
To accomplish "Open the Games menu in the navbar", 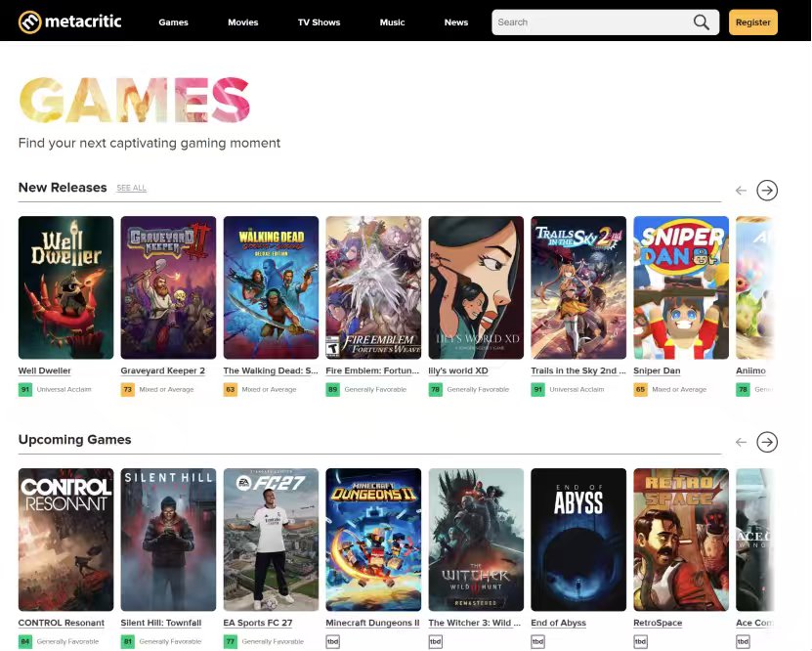I will (x=174, y=22).
